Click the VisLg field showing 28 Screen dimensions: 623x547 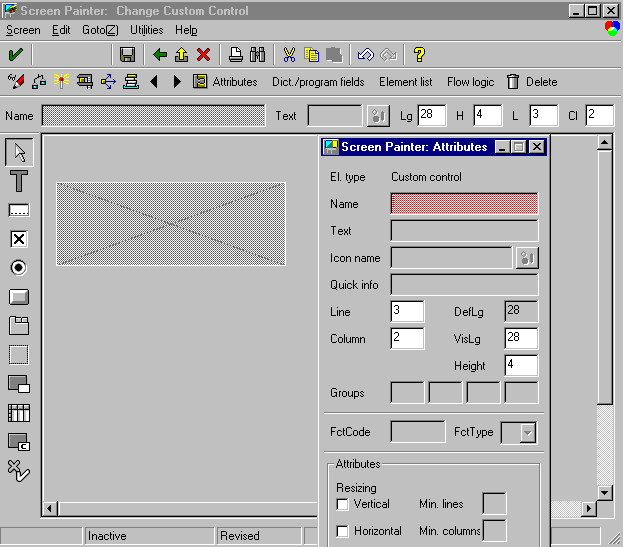(x=521, y=338)
